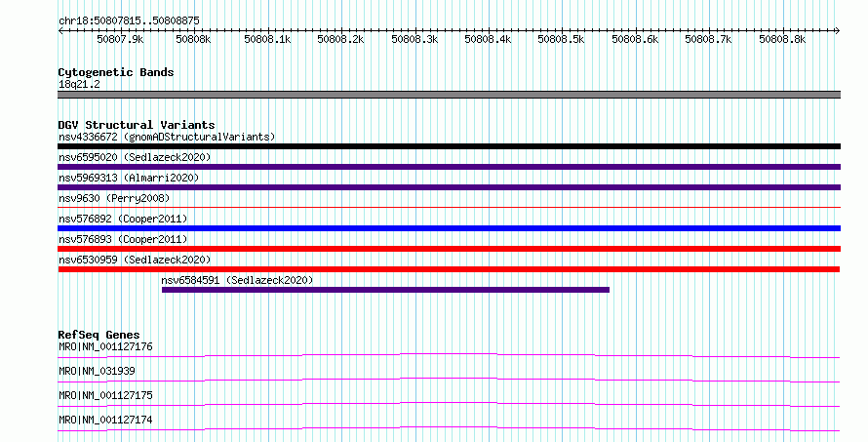Select the pink MRO NM_031939 transcript line

pos(449,380)
